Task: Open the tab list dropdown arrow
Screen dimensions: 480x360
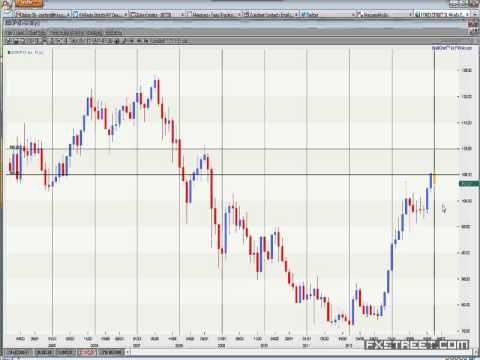Action: [x=474, y=14]
